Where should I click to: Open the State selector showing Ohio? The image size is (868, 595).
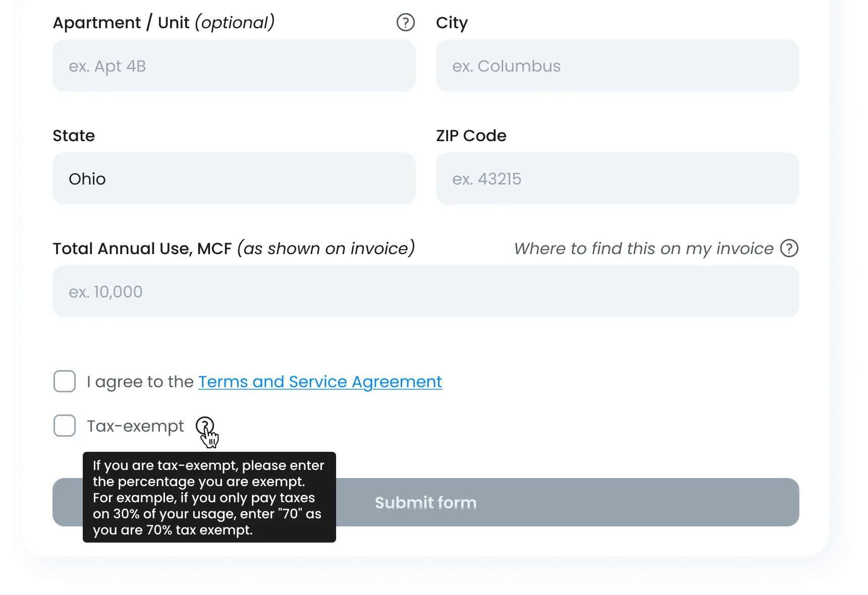[x=234, y=178]
